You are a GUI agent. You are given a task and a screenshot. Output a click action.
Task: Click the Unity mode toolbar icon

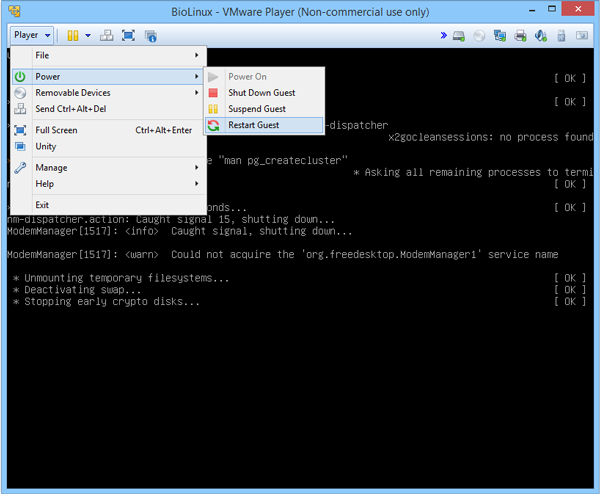pyautogui.click(x=150, y=36)
